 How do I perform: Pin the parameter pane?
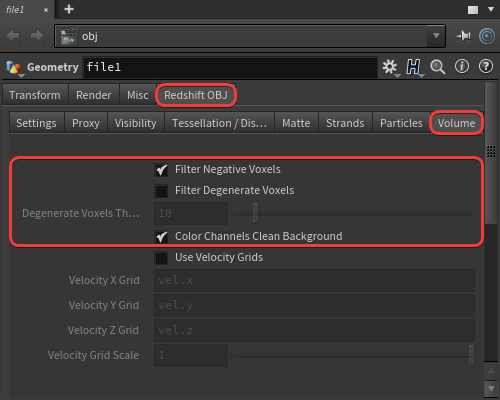(464, 36)
